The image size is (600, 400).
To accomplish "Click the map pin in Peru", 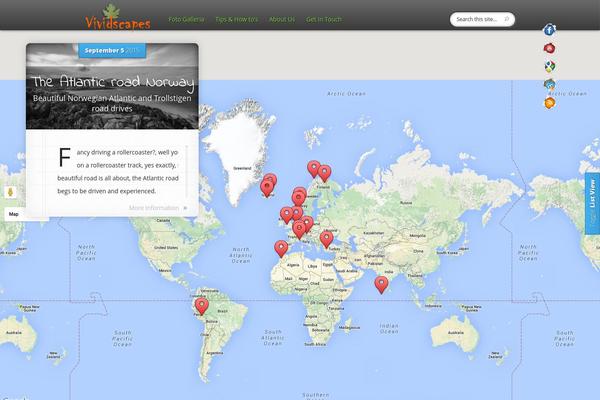I will [202, 306].
